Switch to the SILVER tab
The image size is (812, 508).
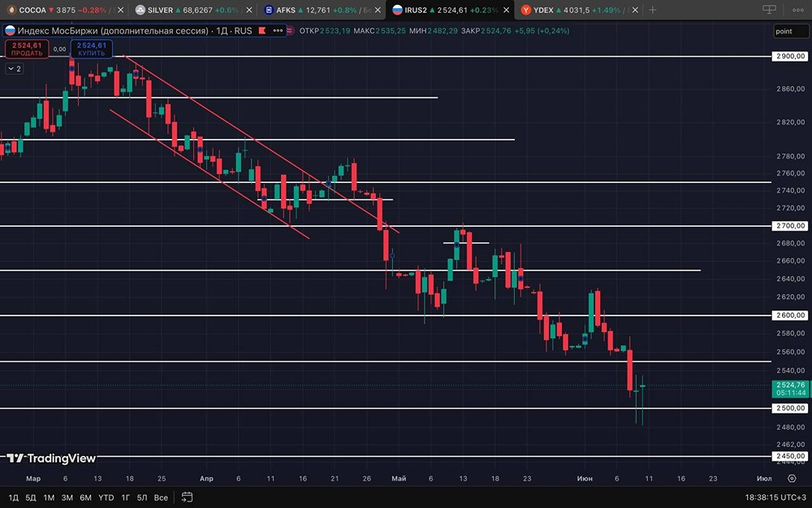click(188, 10)
